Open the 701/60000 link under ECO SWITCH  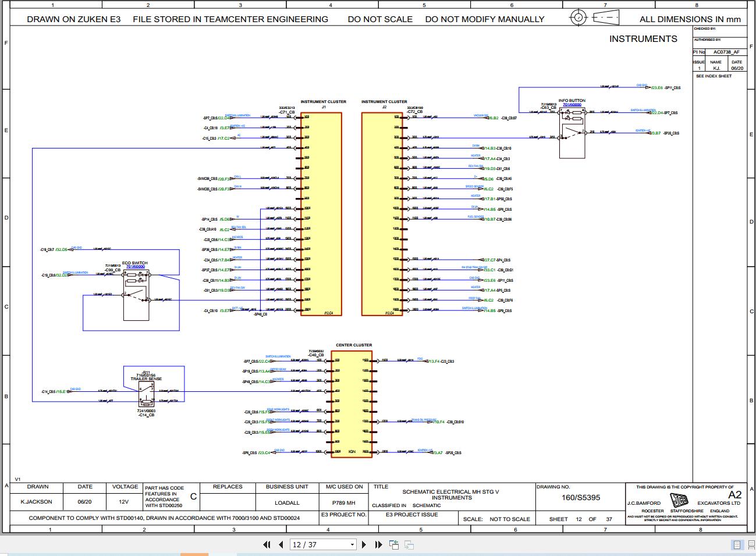[x=136, y=267]
